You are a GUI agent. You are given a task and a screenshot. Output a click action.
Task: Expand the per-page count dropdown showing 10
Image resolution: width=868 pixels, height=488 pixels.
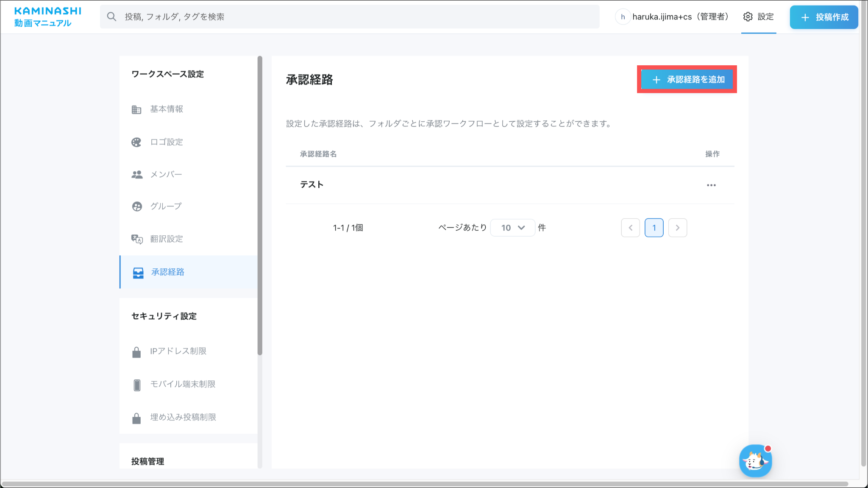tap(512, 228)
